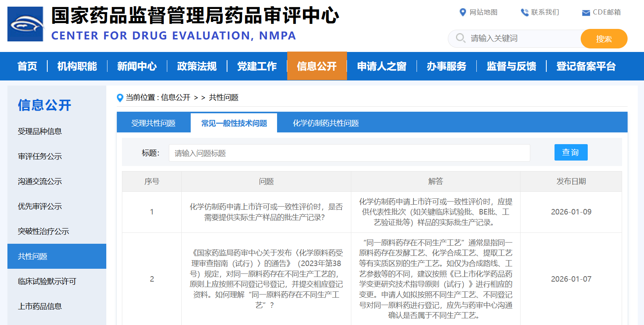Viewport: 644px width, 325px height.
Task: Click the 标题 question title input field
Action: click(x=349, y=153)
